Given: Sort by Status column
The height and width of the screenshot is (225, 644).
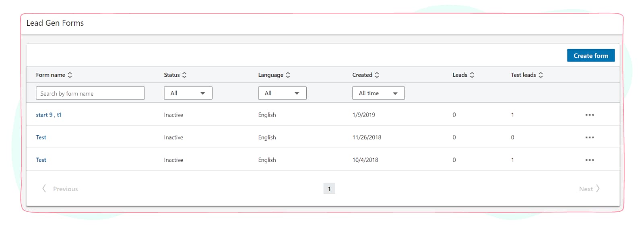Looking at the screenshot, I should click(x=175, y=75).
